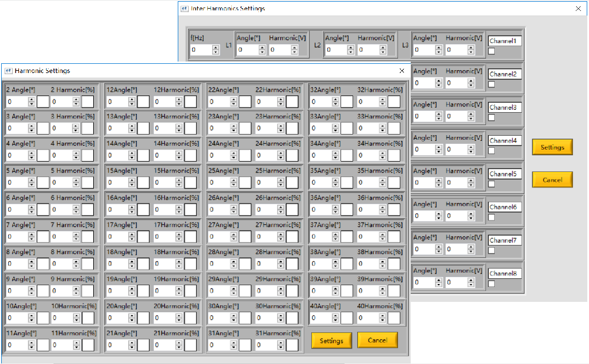Click Settings button in Harmonic Settings window
This screenshot has width=589, height=364.
click(331, 340)
